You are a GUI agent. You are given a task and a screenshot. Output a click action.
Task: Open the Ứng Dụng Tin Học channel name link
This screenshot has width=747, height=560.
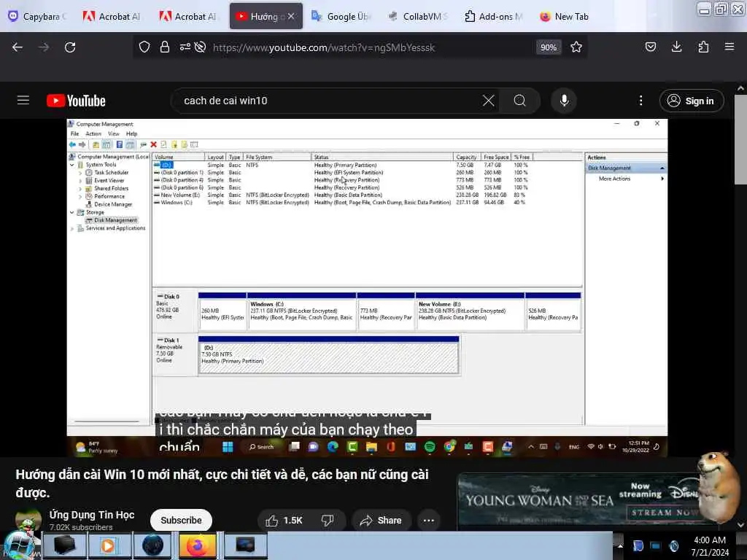[92, 515]
